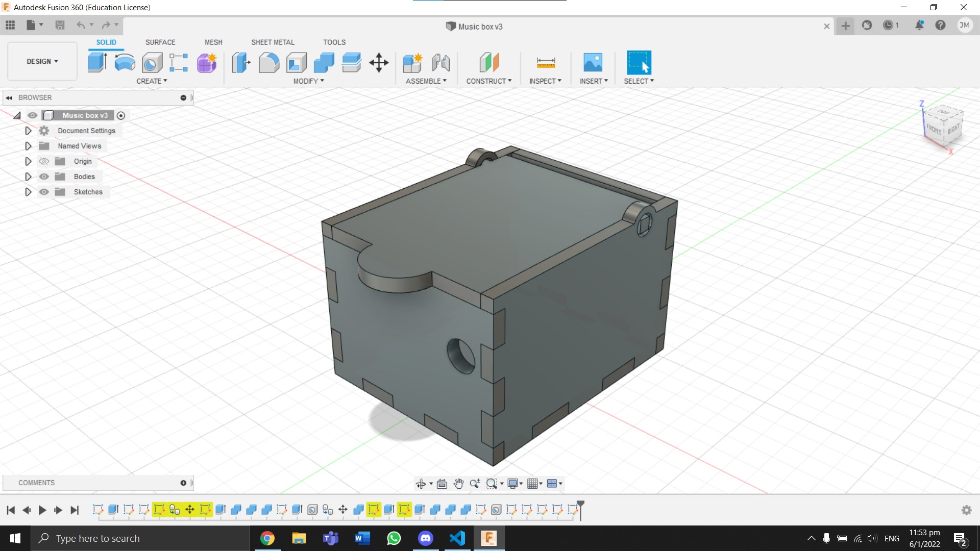
Task: Open the Help question mark
Action: 940,25
